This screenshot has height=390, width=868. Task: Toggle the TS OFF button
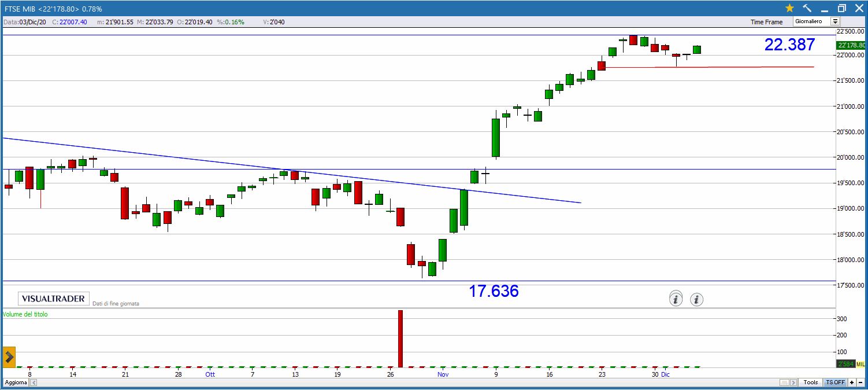click(x=835, y=382)
